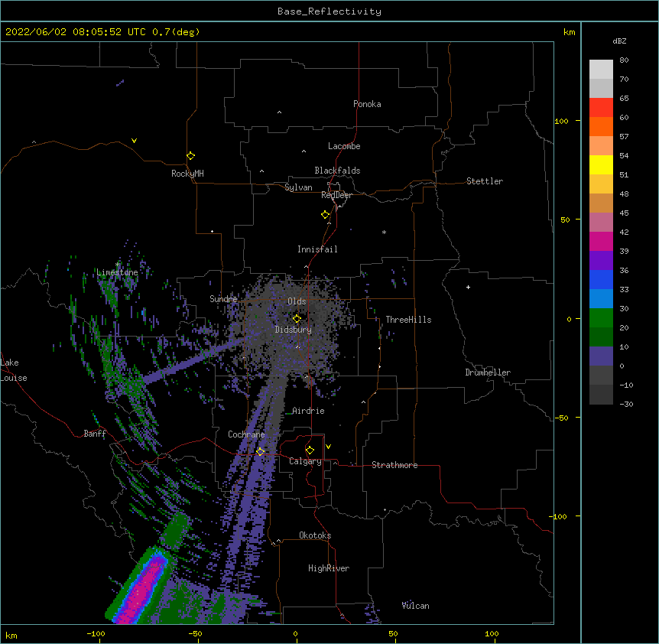Screen dimensions: 659x644
Task: Select the Lacombe city label
Action: pyautogui.click(x=344, y=146)
